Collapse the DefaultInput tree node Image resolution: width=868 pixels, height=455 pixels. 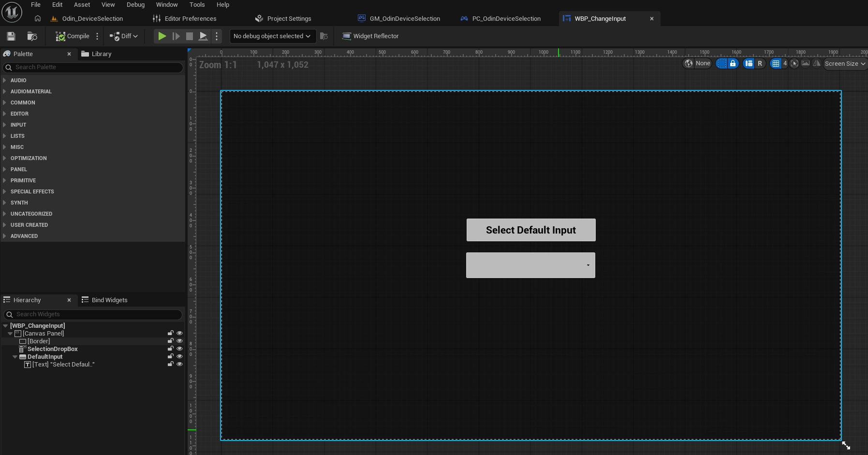(x=15, y=357)
